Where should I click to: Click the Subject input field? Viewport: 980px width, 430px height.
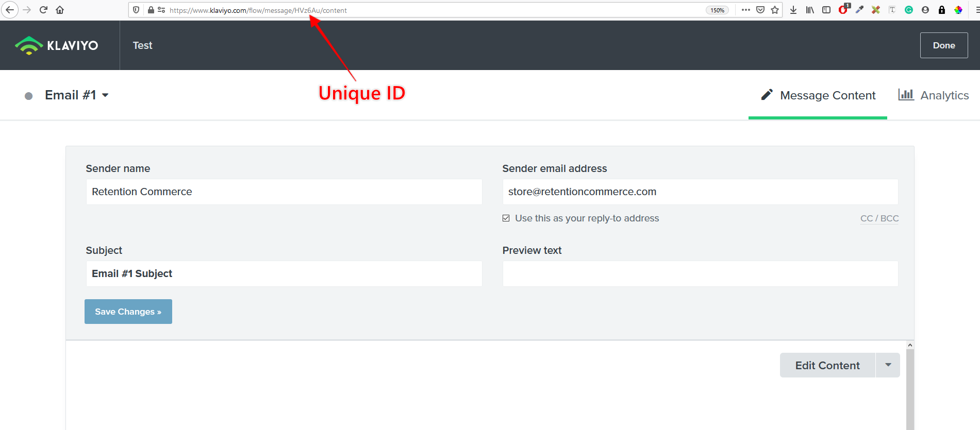(x=284, y=273)
